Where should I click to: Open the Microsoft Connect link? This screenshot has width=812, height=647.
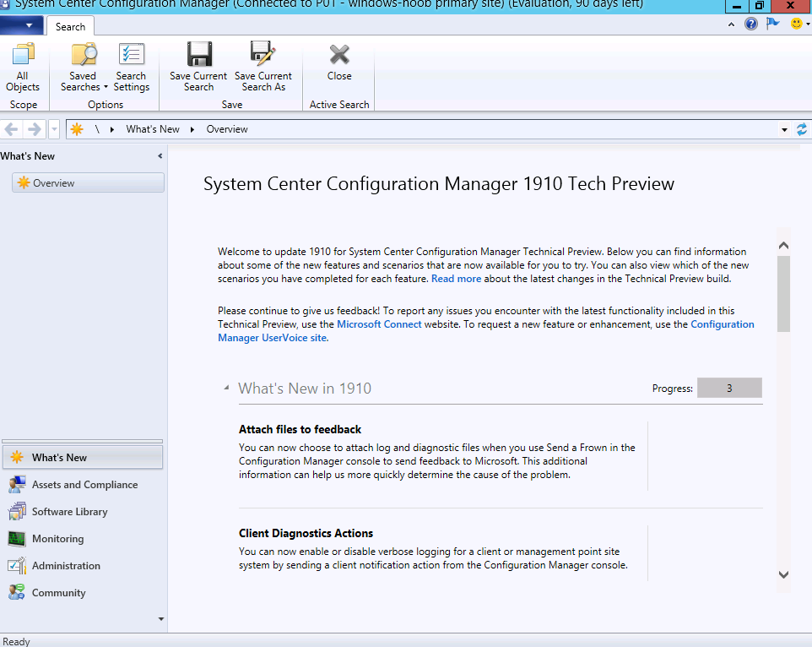click(379, 324)
